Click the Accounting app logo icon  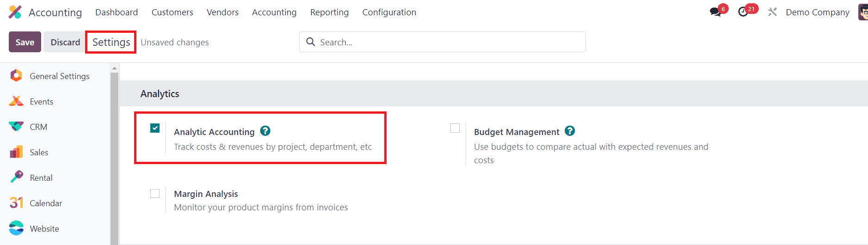tap(15, 12)
